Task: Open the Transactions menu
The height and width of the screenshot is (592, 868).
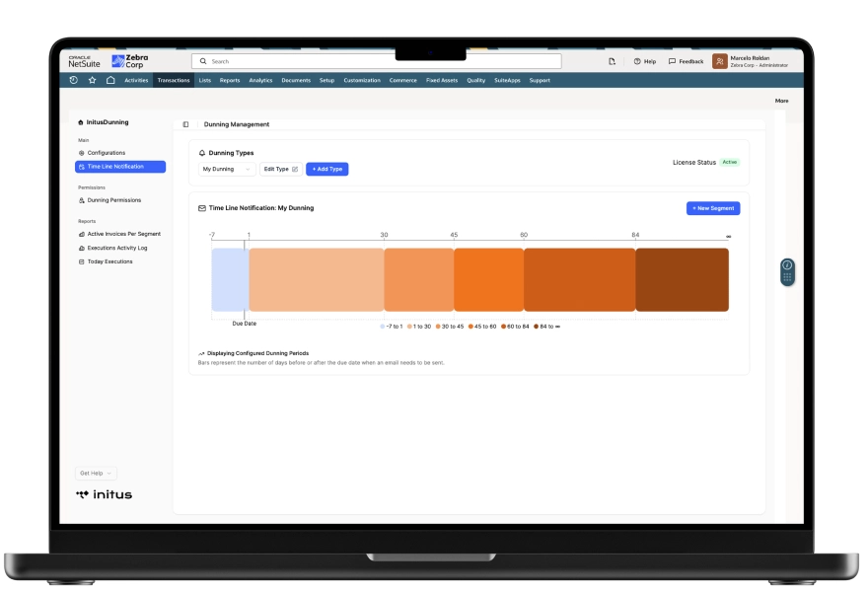Action: pyautogui.click(x=174, y=80)
